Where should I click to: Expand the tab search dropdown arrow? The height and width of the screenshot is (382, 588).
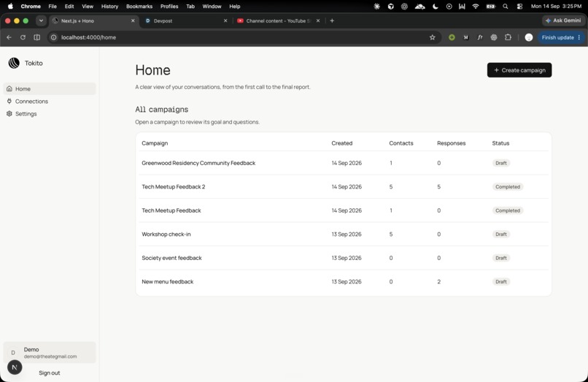pos(41,20)
